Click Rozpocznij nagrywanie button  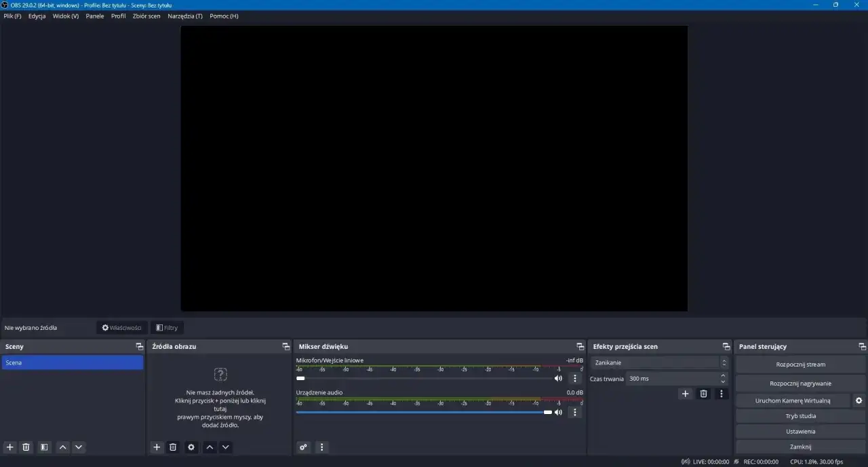click(801, 384)
